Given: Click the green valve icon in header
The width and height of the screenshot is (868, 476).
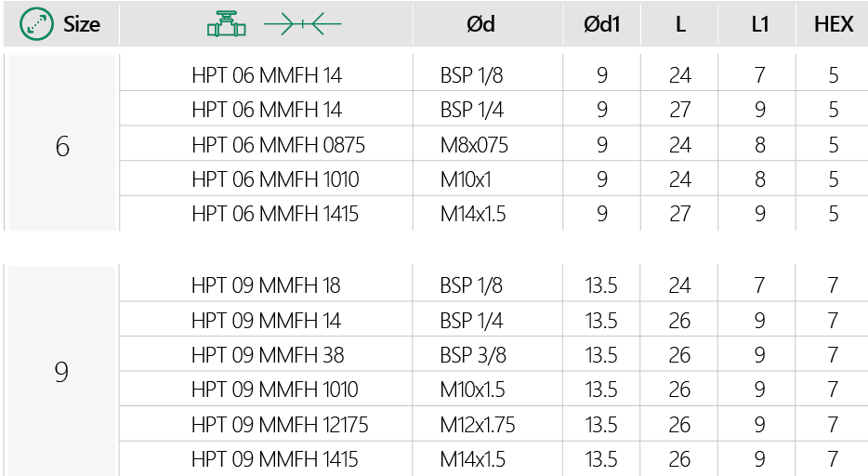Looking at the screenshot, I should pyautogui.click(x=226, y=24).
